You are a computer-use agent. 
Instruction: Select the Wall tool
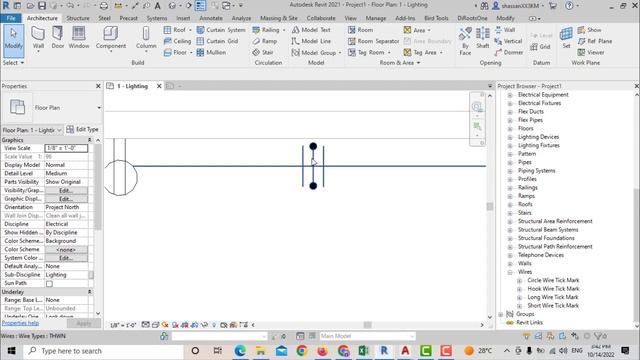[x=38, y=38]
